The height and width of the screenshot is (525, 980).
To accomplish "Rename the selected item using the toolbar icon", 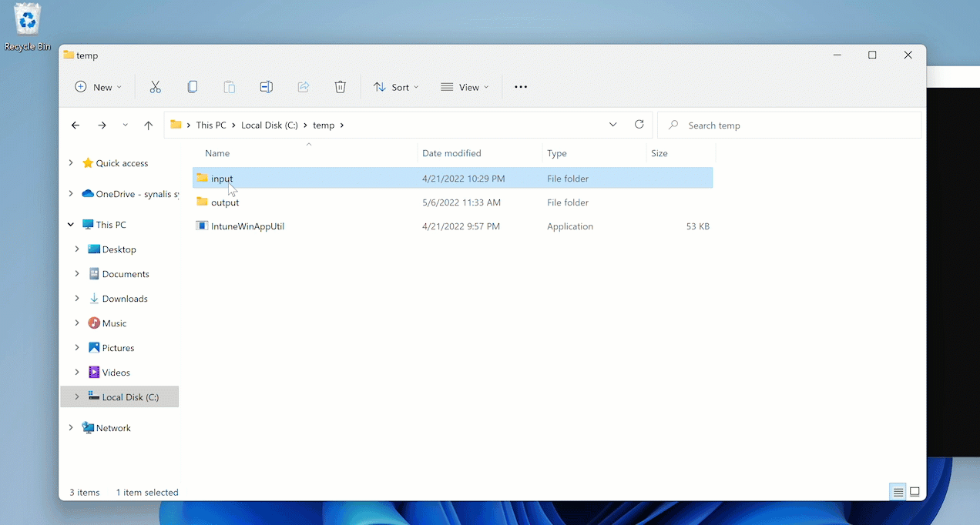I will 266,86.
